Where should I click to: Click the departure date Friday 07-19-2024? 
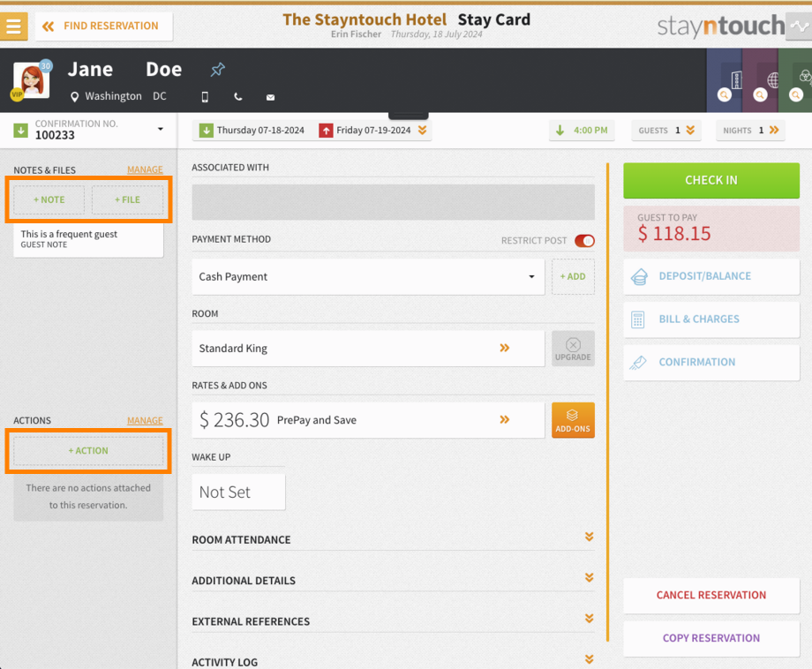[x=373, y=130]
